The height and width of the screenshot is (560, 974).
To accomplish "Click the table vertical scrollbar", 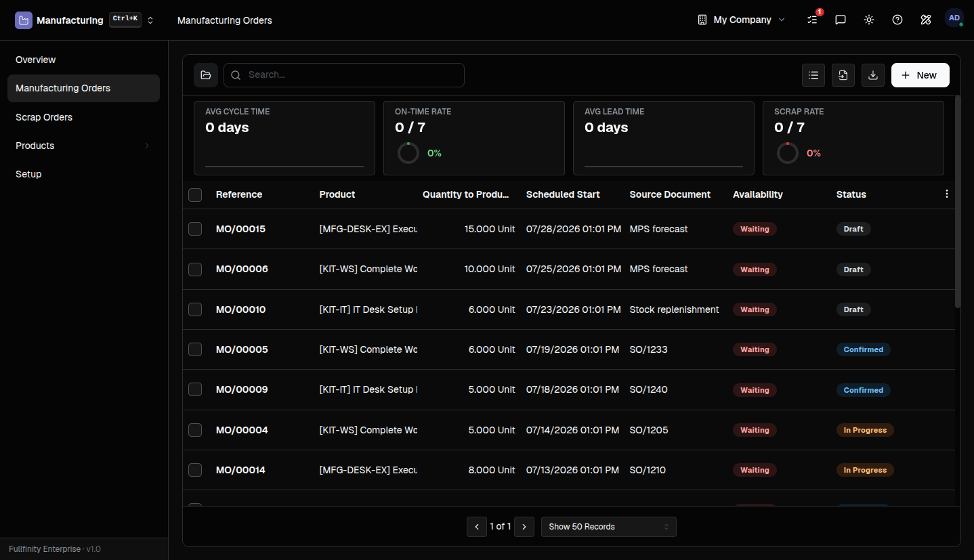I will [957, 202].
